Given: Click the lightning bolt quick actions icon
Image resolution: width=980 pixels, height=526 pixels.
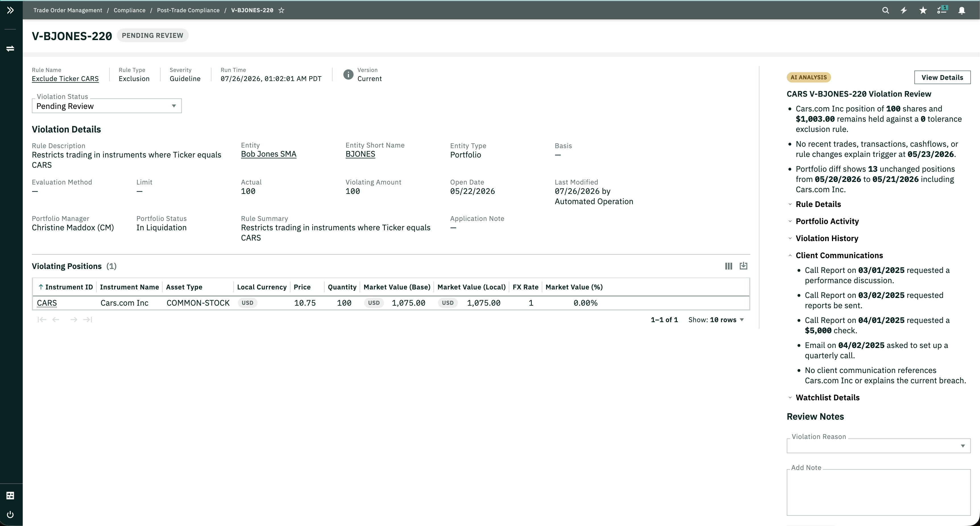Looking at the screenshot, I should click(904, 10).
